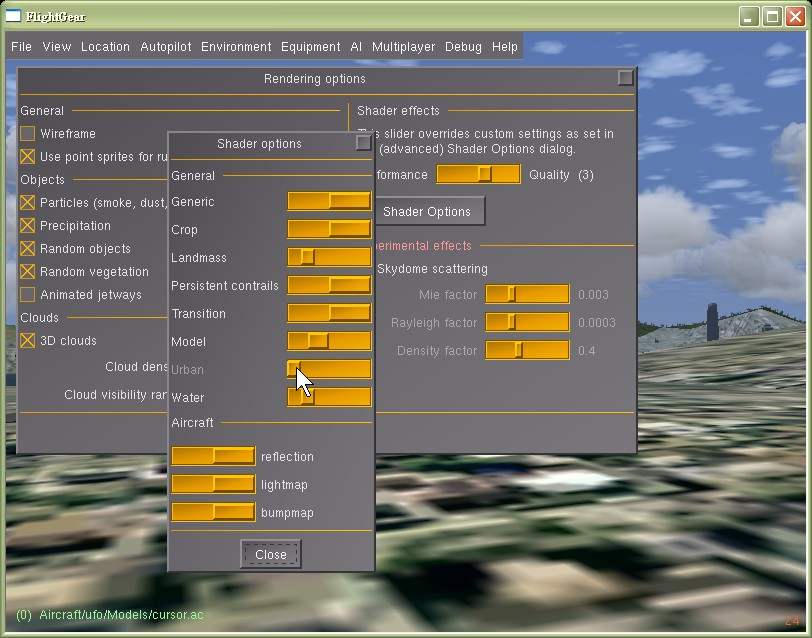Viewport: 812px width, 638px height.
Task: Click the Mie factor value 0.003
Action: click(x=593, y=295)
